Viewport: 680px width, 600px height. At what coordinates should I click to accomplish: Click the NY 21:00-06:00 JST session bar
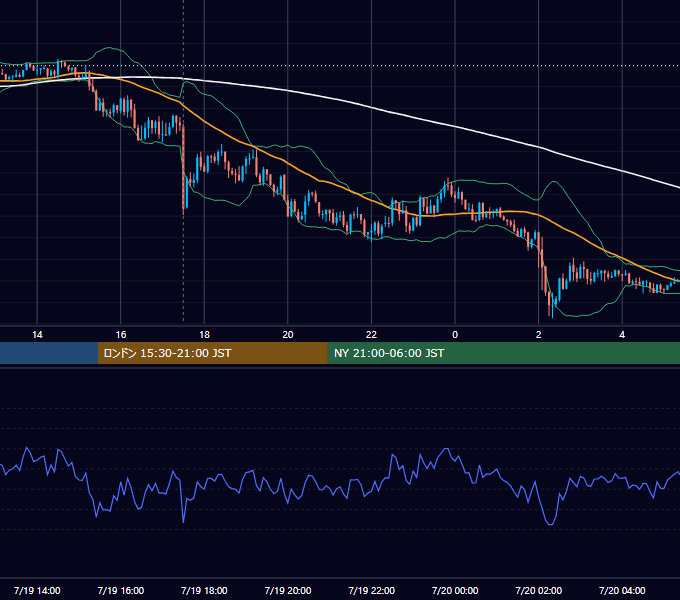click(503, 353)
